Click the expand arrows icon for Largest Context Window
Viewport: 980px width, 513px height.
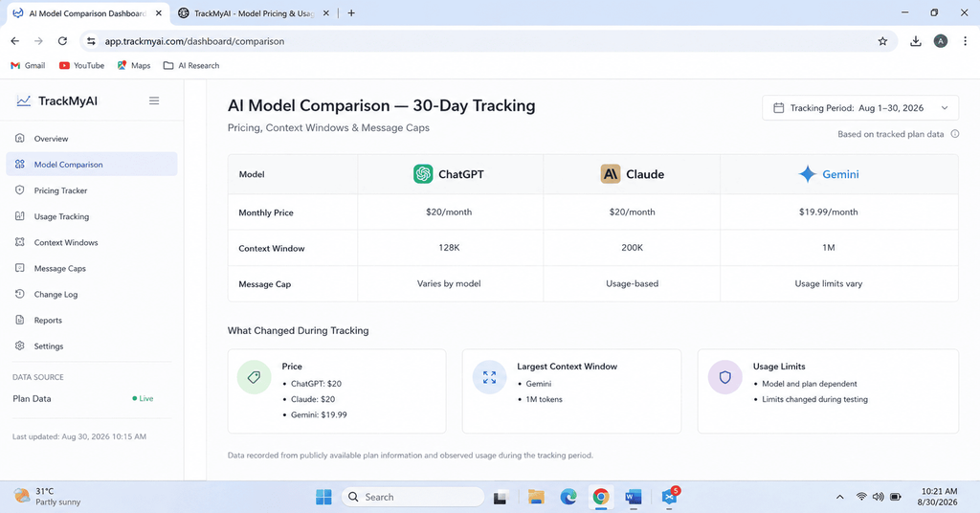click(489, 377)
